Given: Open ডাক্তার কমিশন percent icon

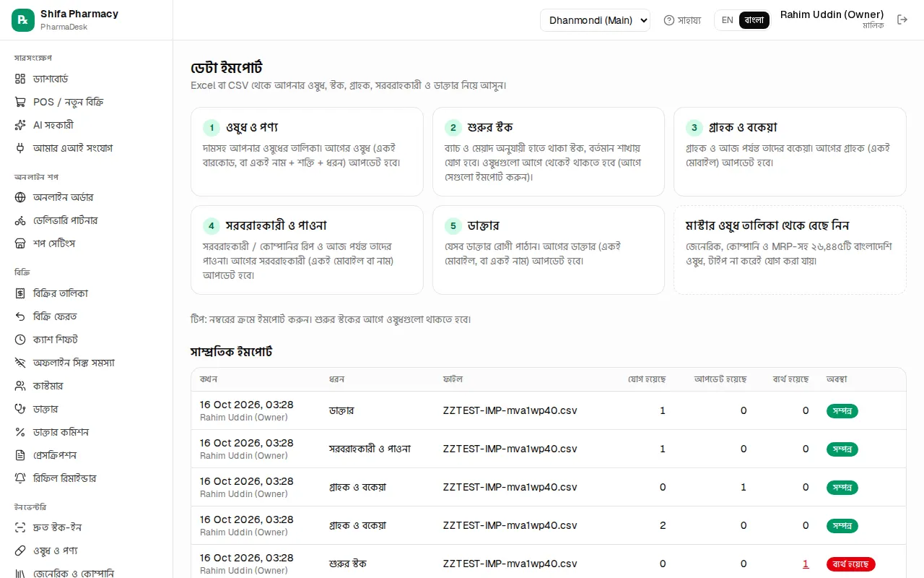Looking at the screenshot, I should tap(20, 432).
